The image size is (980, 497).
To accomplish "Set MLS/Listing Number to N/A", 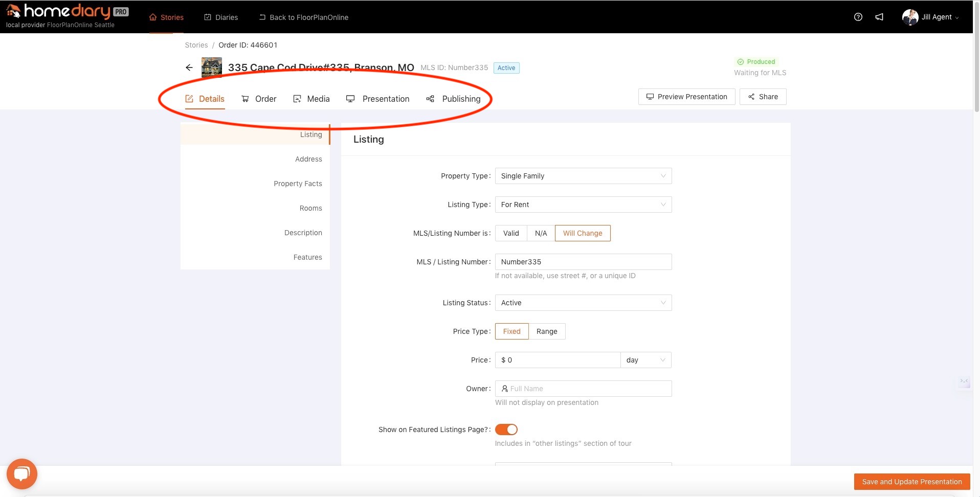I will 541,233.
